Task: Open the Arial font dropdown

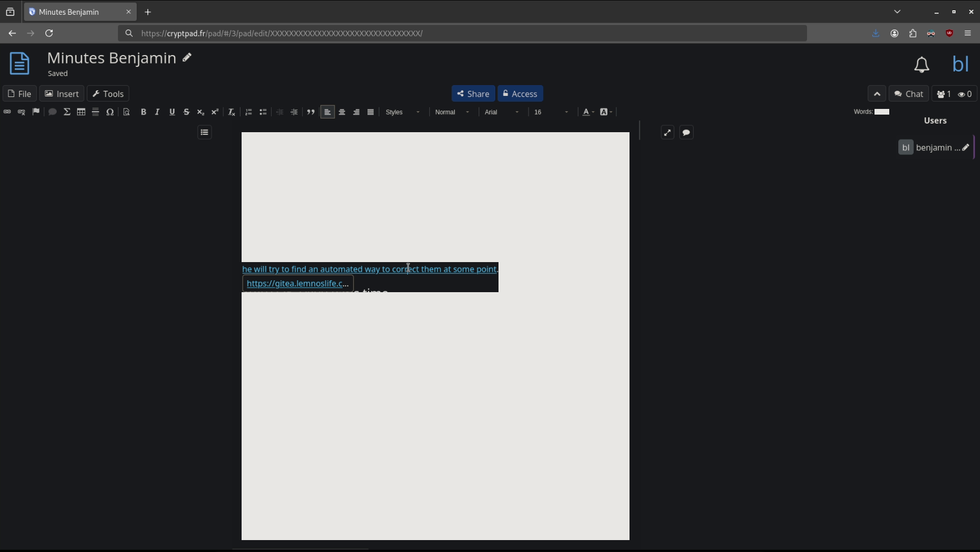Action: pyautogui.click(x=501, y=112)
